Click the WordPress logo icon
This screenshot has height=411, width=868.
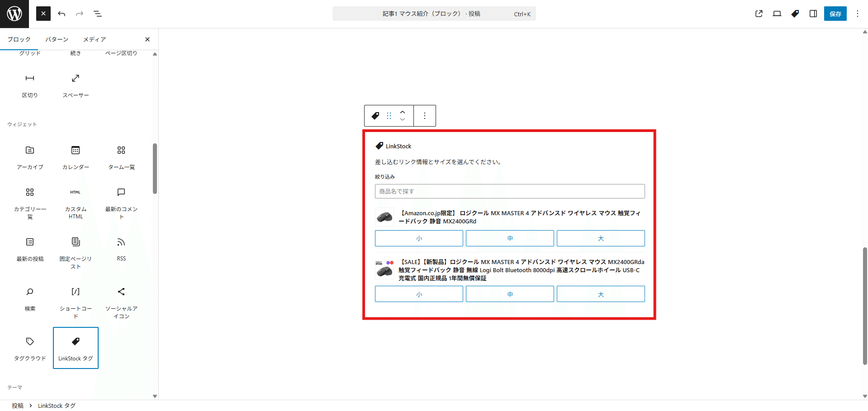[x=14, y=14]
